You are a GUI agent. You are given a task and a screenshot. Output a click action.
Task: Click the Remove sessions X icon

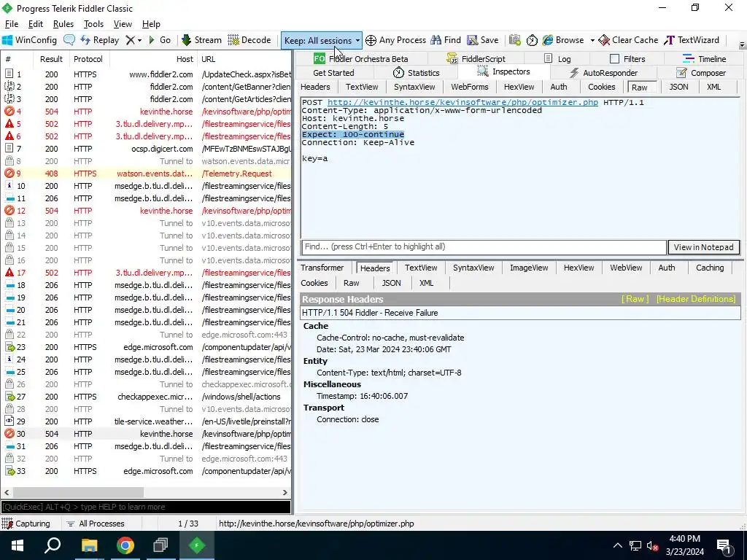tap(130, 40)
